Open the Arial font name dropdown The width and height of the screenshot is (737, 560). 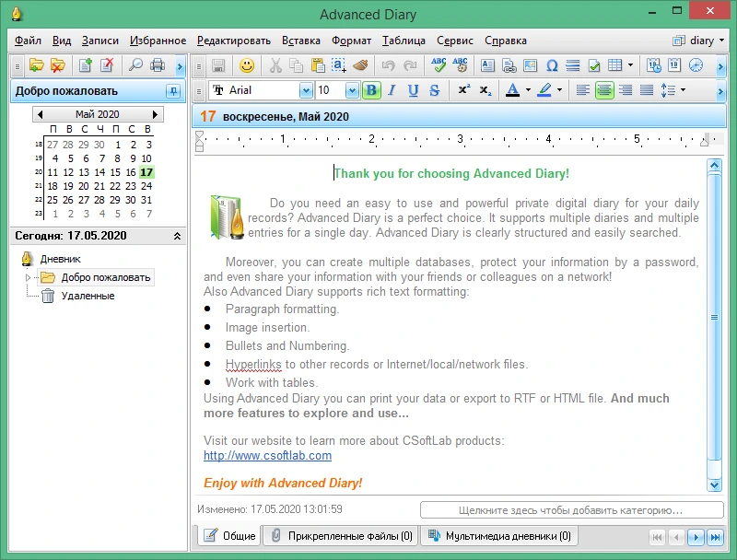point(306,90)
